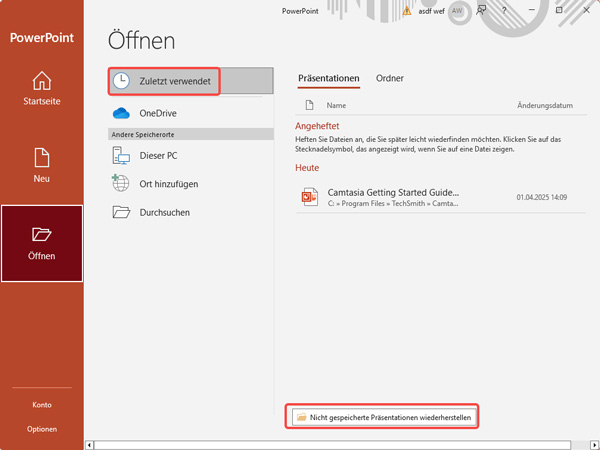This screenshot has width=600, height=450.
Task: Click the Angeheftet group heading
Action: pyautogui.click(x=317, y=126)
